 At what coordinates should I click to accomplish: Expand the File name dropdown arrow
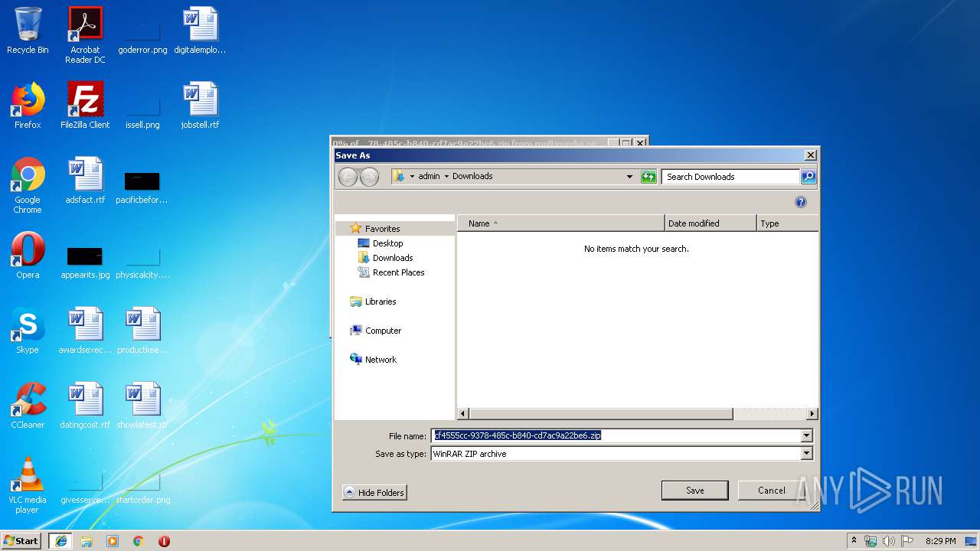(806, 435)
